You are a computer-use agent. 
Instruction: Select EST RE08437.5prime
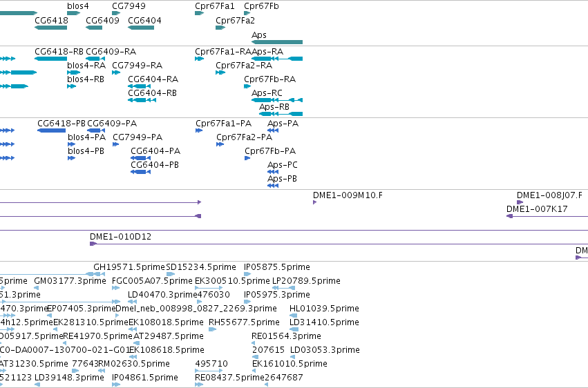(x=230, y=378)
